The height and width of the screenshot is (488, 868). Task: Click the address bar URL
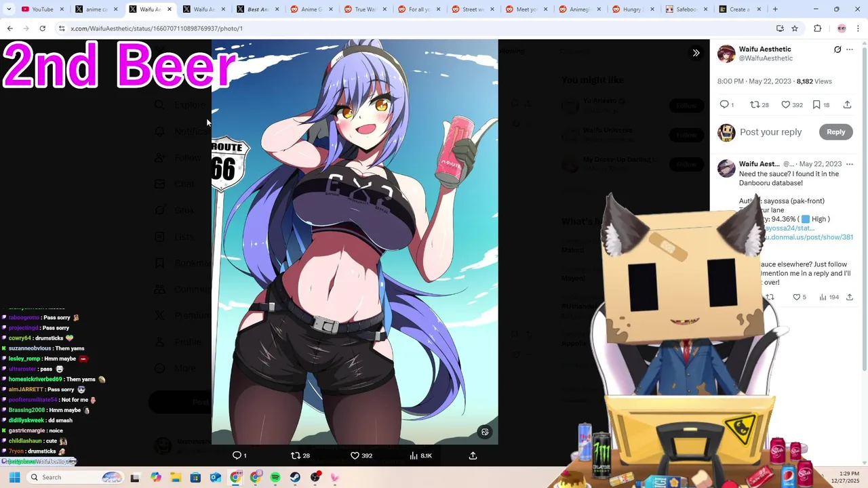tap(157, 28)
